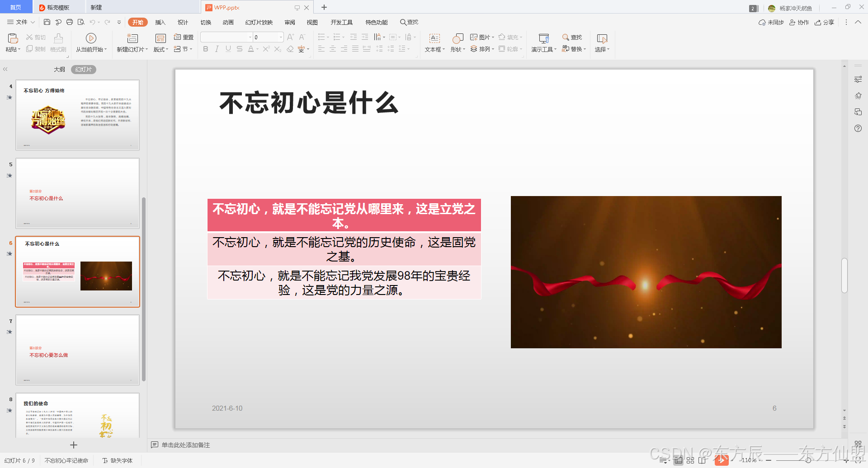Screen dimensions: 868x468
Task: Click the Not Synced (未同步) button
Action: click(x=771, y=22)
